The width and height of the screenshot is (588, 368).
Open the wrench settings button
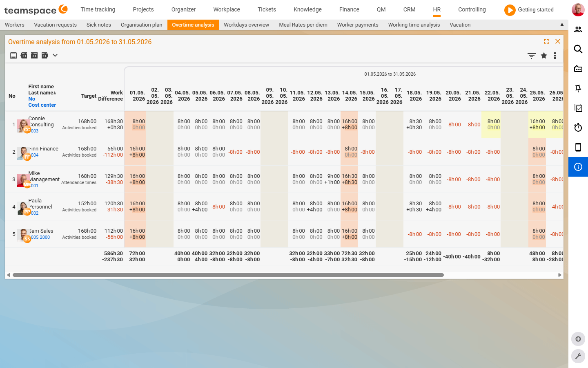578,356
